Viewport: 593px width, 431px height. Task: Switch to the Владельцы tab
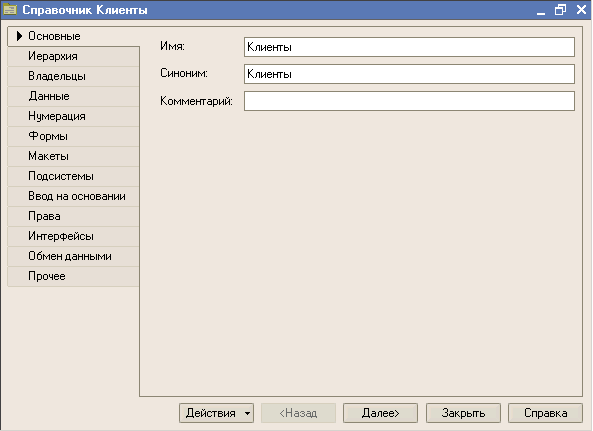[73, 76]
